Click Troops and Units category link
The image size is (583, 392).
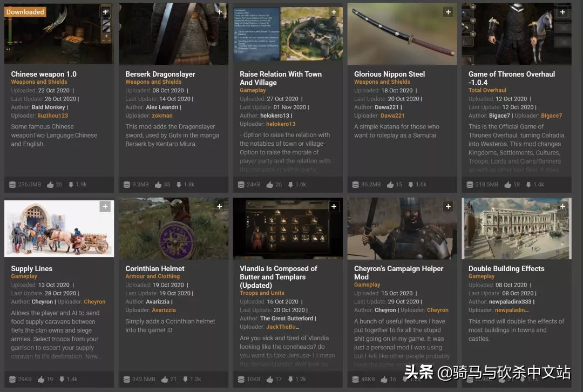pyautogui.click(x=262, y=293)
